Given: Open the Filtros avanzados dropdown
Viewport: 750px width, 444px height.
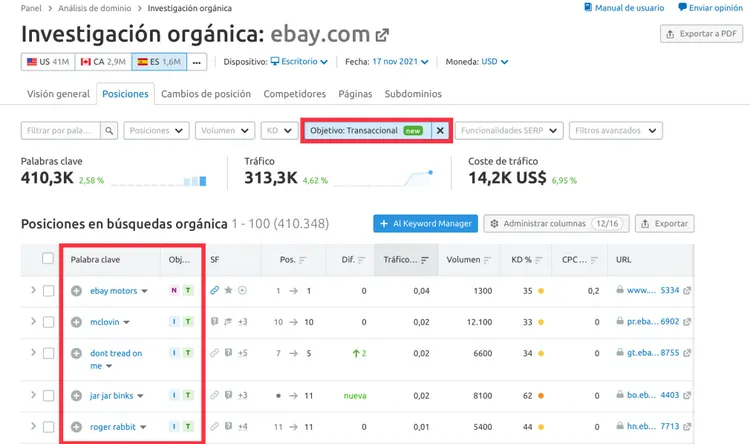Looking at the screenshot, I should 616,131.
